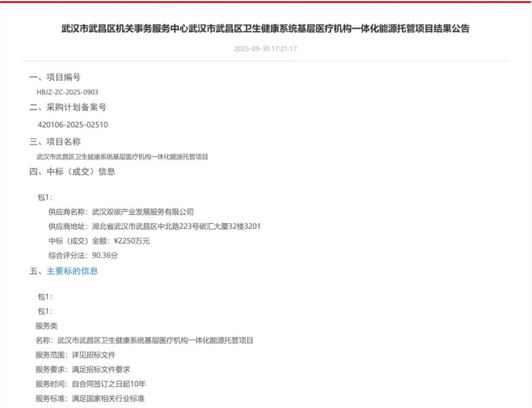Image resolution: width=532 pixels, height=408 pixels.
Task: Click the project name line under 项目名称
Action: click(122, 157)
